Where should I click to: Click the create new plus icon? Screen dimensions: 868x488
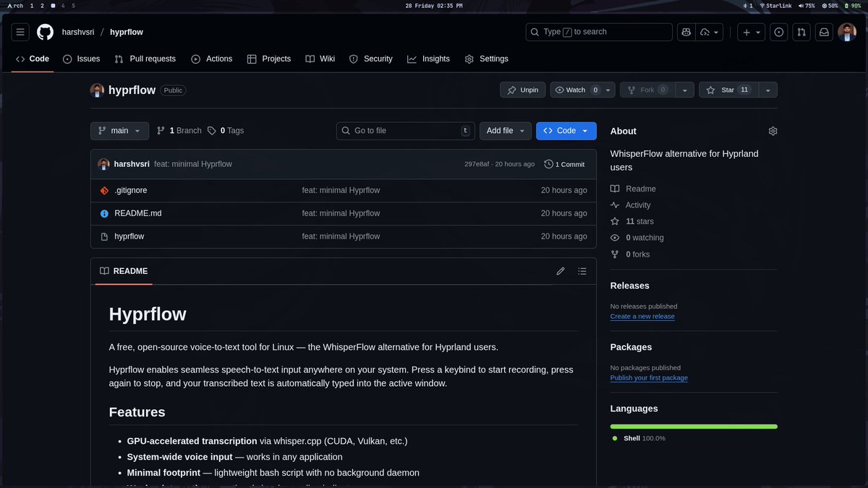746,32
